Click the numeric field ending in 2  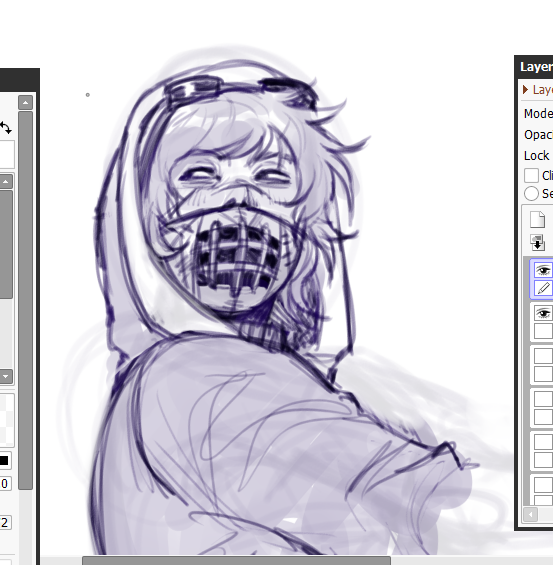coord(5,522)
